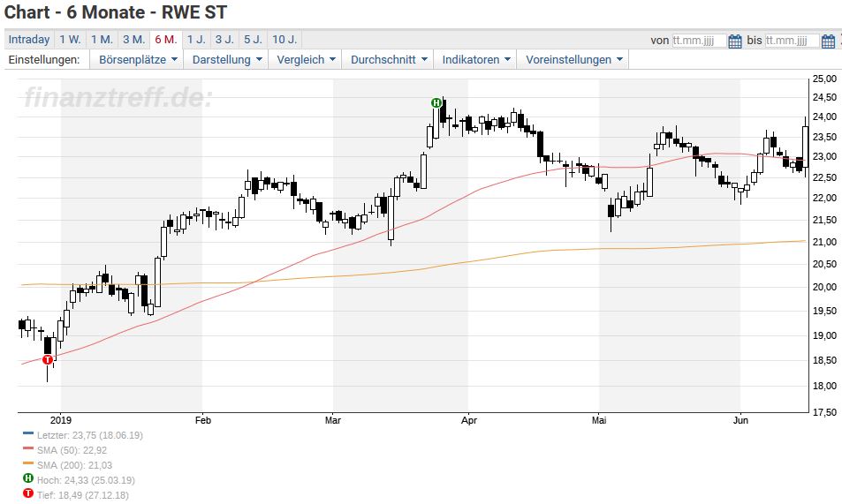
Task: Select the 5 J. time range tab
Action: pyautogui.click(x=253, y=40)
